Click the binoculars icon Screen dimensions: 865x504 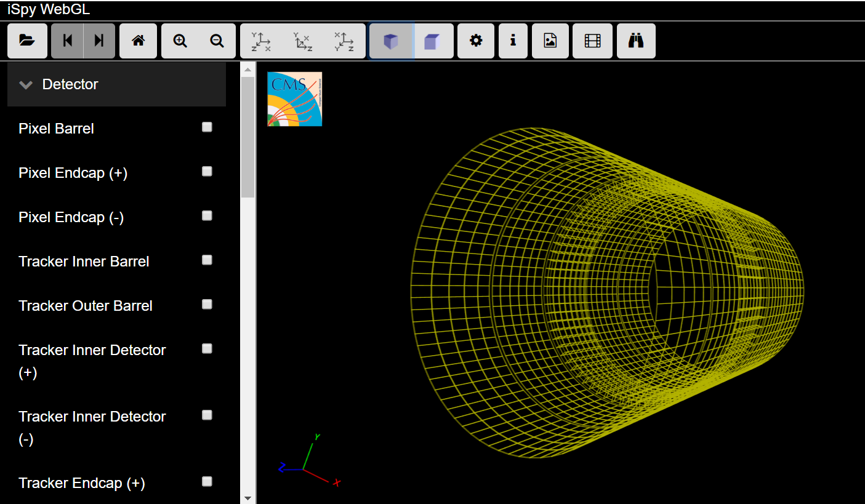pos(636,41)
